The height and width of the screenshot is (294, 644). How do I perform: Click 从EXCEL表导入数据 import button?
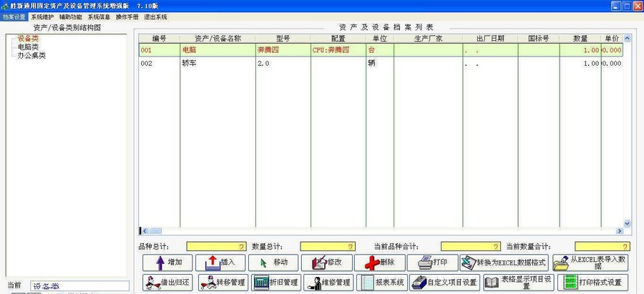click(x=590, y=263)
